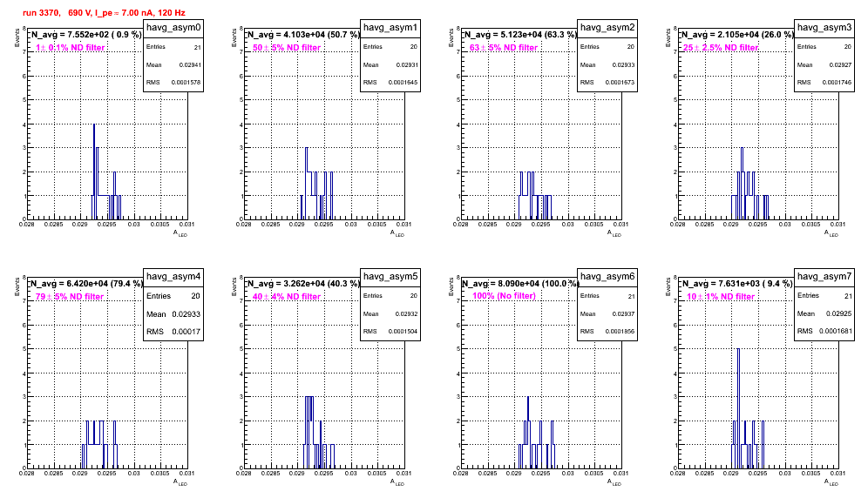Image resolution: width=868 pixels, height=498 pixels.
Task: Click Mean 0.02937 in havg_asym6 stats
Action: 607,313
